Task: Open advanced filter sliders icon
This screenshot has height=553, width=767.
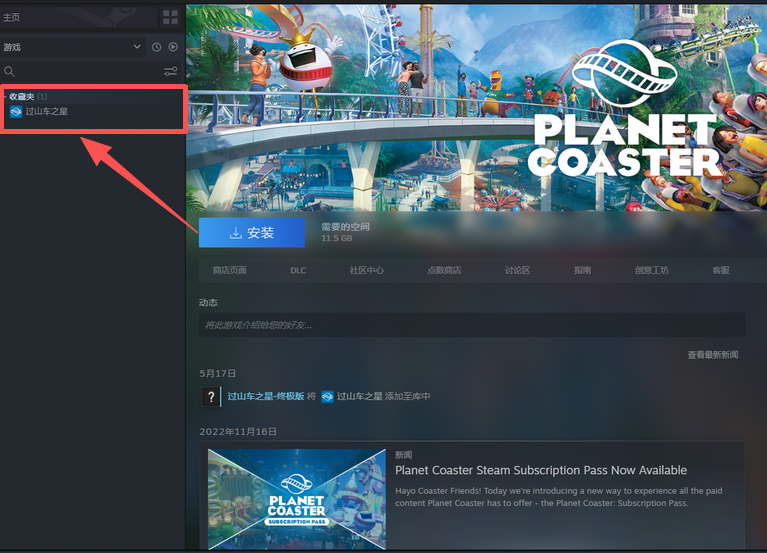Action: 170,71
